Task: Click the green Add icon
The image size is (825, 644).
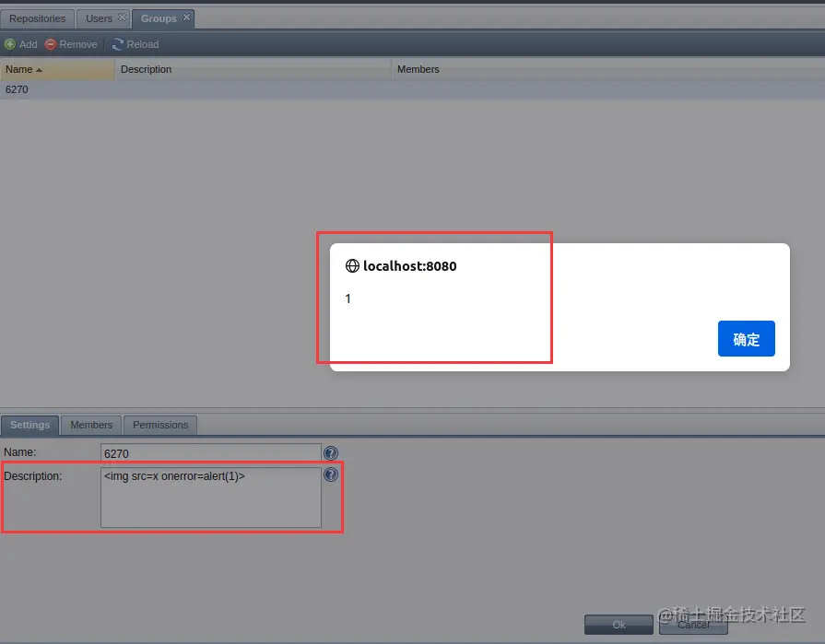Action: click(x=10, y=44)
